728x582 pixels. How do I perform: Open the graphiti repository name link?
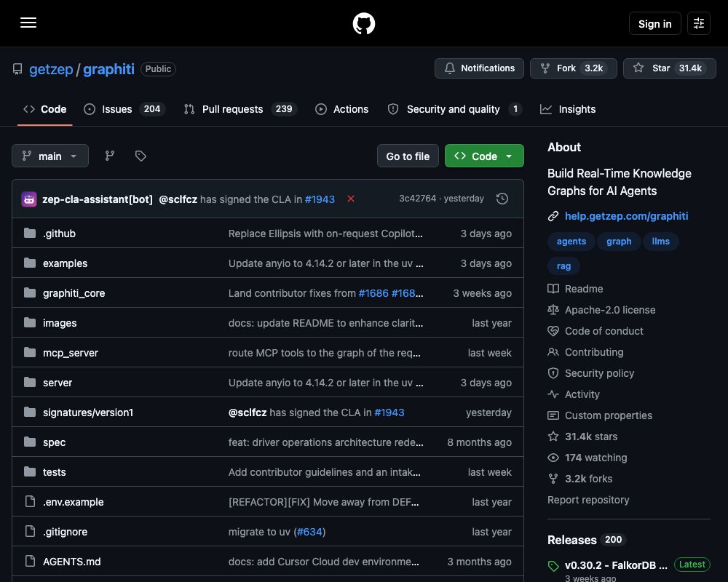click(108, 69)
